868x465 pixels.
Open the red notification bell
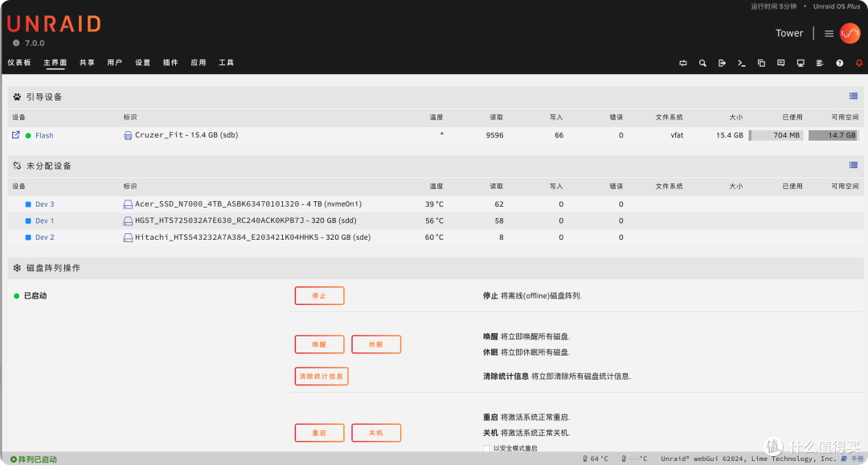click(859, 64)
